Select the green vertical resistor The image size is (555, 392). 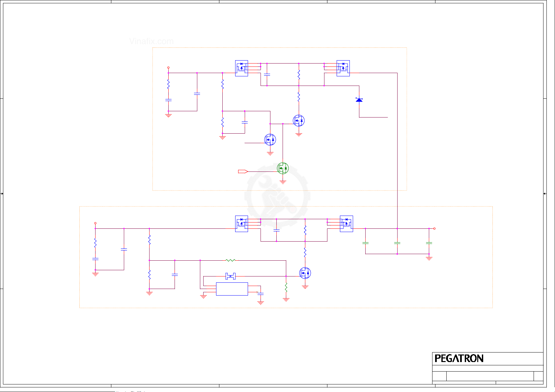(x=286, y=287)
